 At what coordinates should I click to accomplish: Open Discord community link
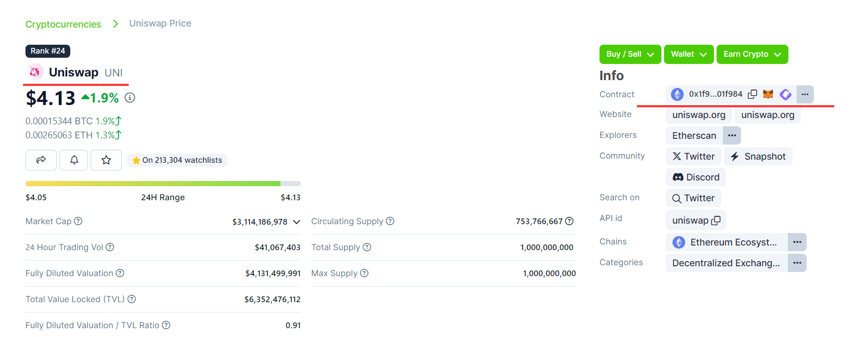pos(696,177)
